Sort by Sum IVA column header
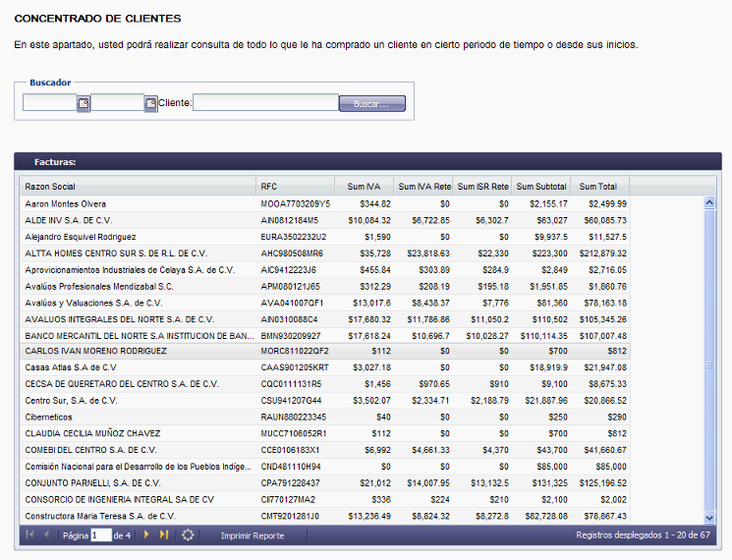The width and height of the screenshot is (732, 560). [365, 187]
